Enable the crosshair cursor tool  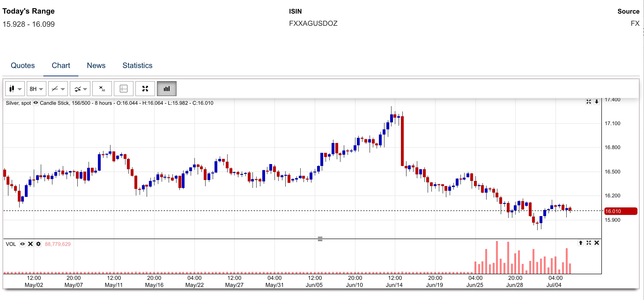click(x=123, y=89)
